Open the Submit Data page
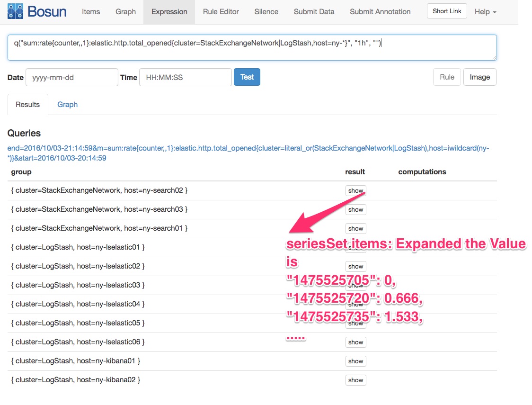Image resolution: width=532 pixels, height=405 pixels. (x=314, y=12)
